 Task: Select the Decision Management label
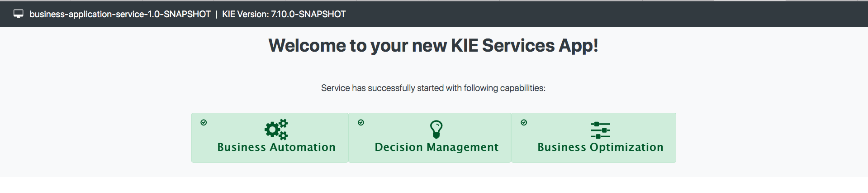pos(436,147)
